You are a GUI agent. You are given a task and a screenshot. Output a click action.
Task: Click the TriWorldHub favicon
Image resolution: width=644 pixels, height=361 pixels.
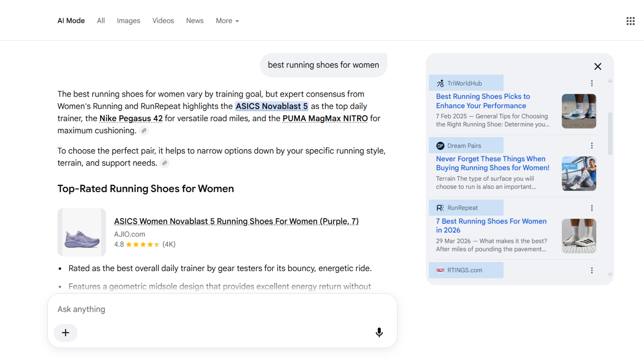click(x=440, y=83)
